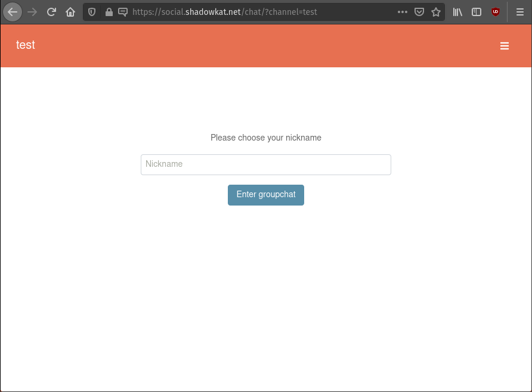The image size is (532, 392).
Task: Reload the page with the refresh icon
Action: coord(51,12)
